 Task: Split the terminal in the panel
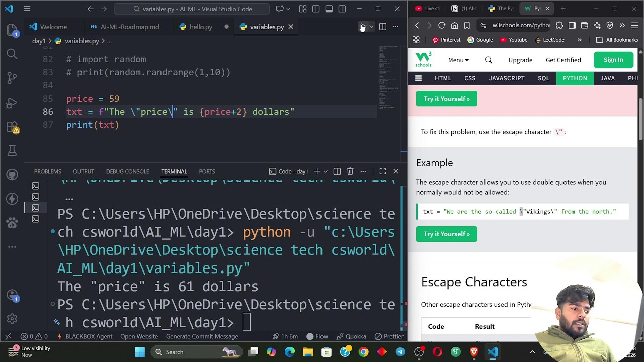[337, 171]
